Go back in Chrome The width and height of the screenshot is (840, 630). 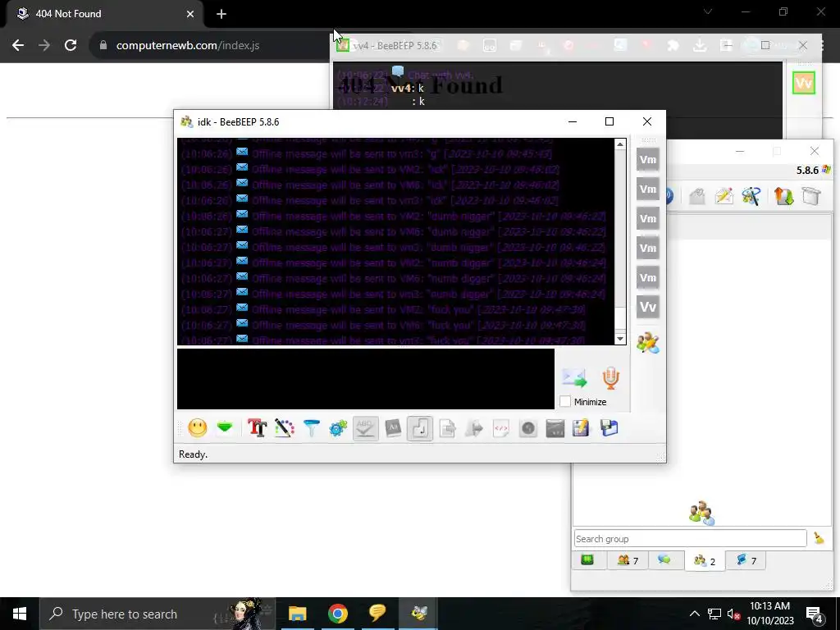[x=18, y=46]
